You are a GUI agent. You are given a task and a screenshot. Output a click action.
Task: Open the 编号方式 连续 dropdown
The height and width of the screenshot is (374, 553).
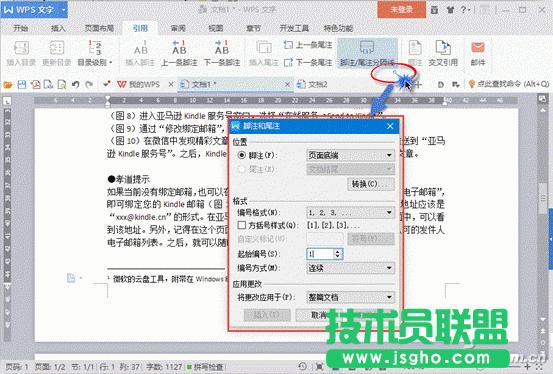coord(350,268)
